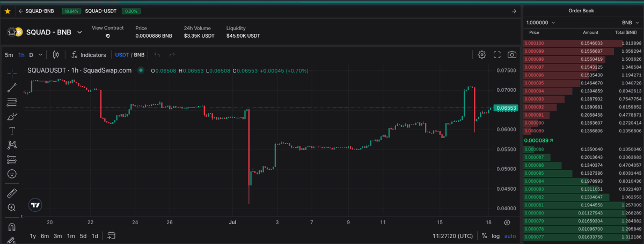Select the bid row priced 0.000088
Image resolution: width=644 pixels, height=244 pixels.
point(582,149)
